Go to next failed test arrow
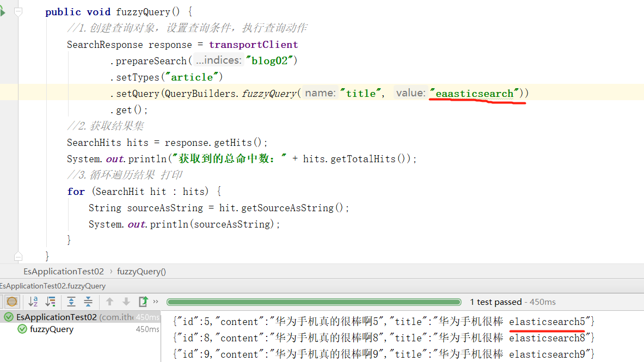Screen dimensions: 644x362 (126, 302)
